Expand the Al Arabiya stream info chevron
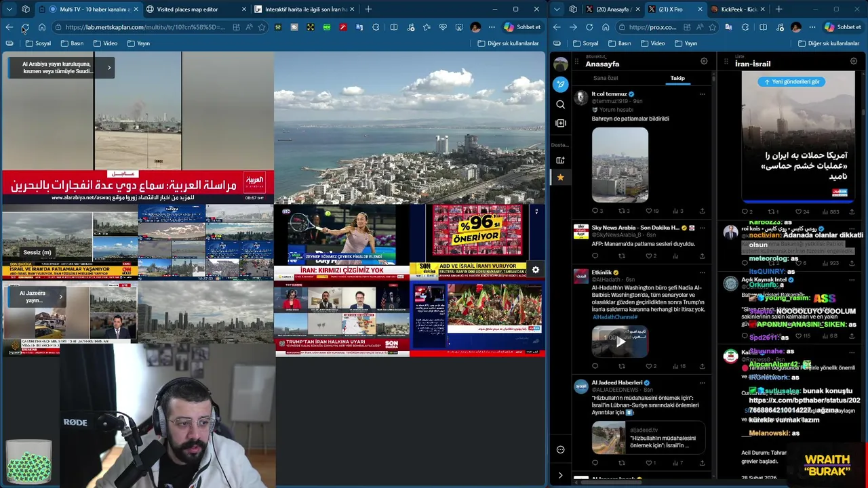 pyautogui.click(x=109, y=68)
